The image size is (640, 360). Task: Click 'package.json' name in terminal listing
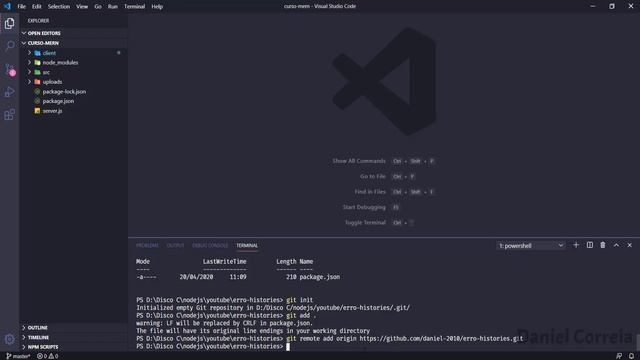(x=320, y=277)
